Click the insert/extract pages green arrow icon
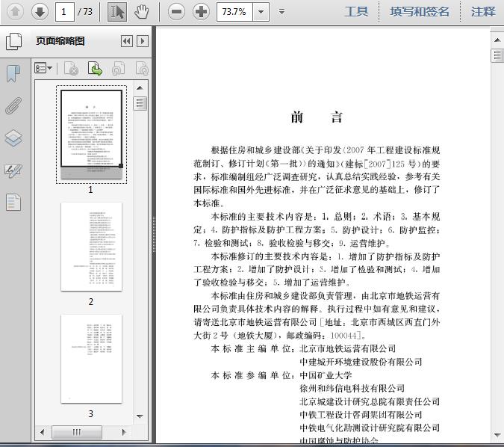The image size is (504, 447). pos(95,69)
